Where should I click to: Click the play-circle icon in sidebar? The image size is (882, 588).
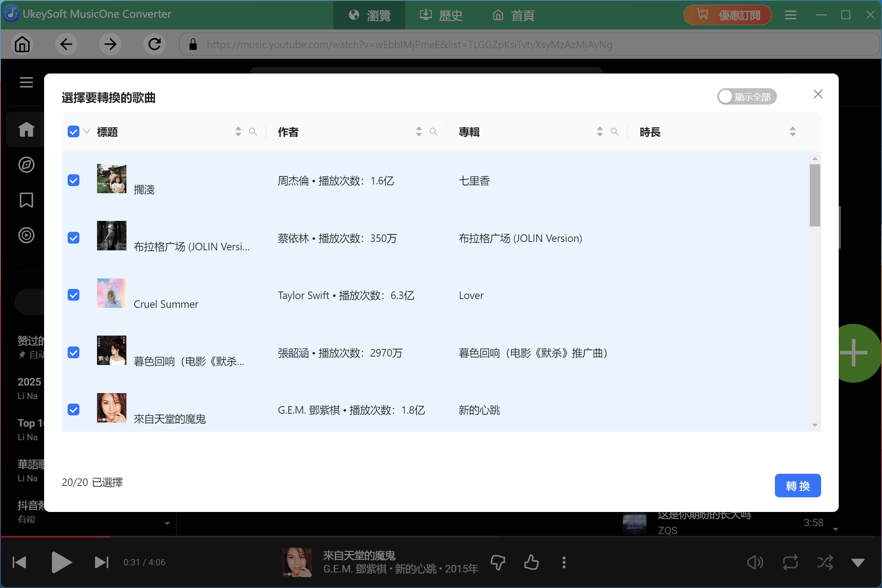coord(26,235)
